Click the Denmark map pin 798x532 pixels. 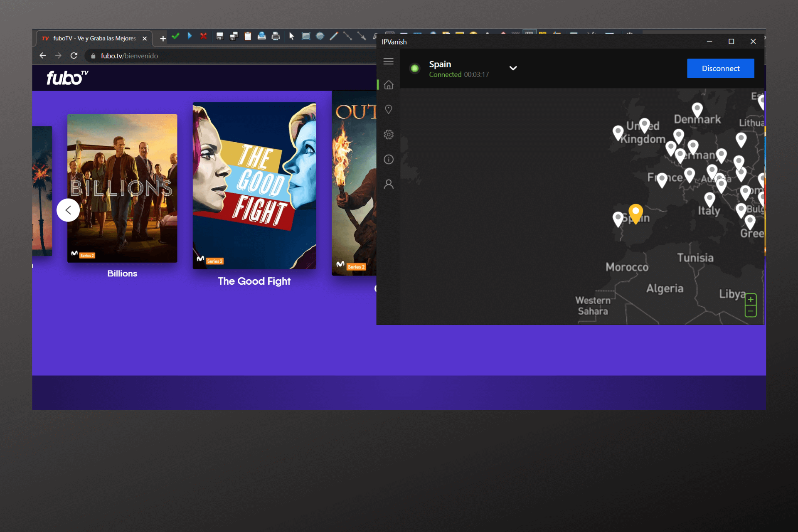(697, 110)
